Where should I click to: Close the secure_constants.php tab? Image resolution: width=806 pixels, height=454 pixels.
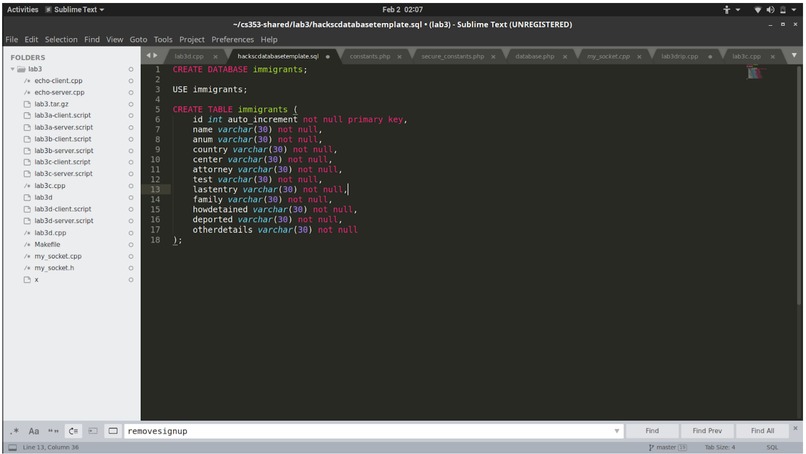coord(493,57)
